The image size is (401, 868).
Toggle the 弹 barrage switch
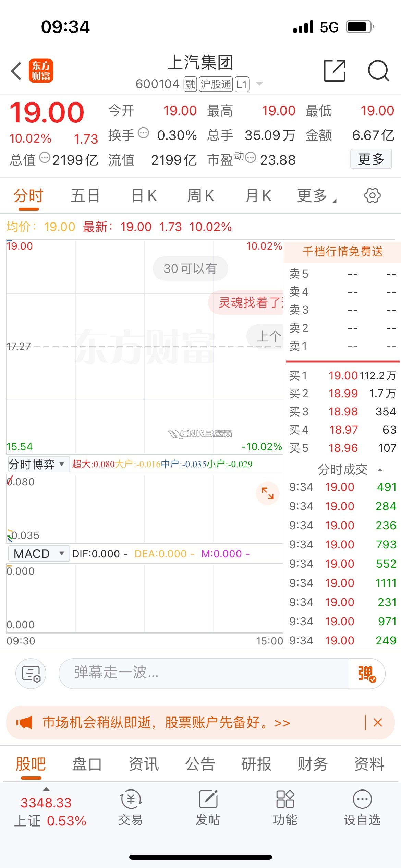tap(367, 674)
